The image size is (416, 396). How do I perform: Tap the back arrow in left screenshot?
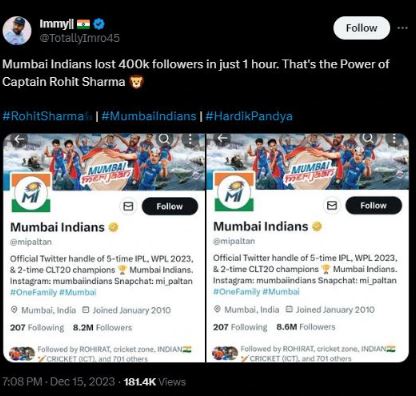tap(19, 140)
